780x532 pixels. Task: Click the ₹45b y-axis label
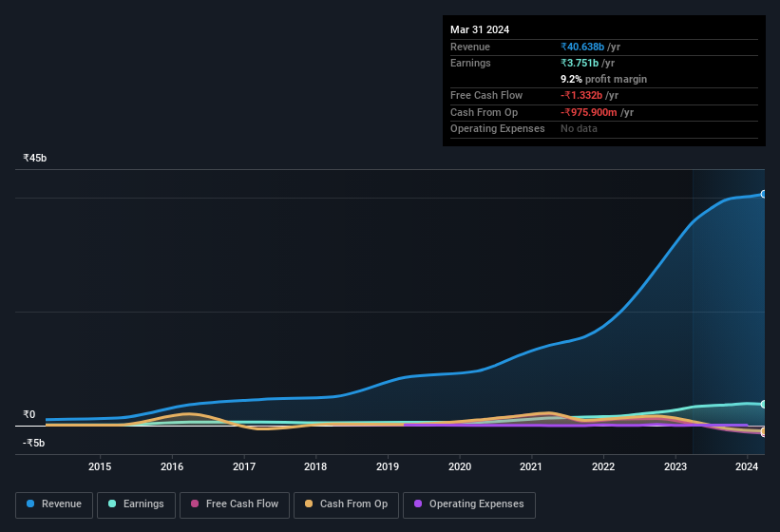pos(35,158)
